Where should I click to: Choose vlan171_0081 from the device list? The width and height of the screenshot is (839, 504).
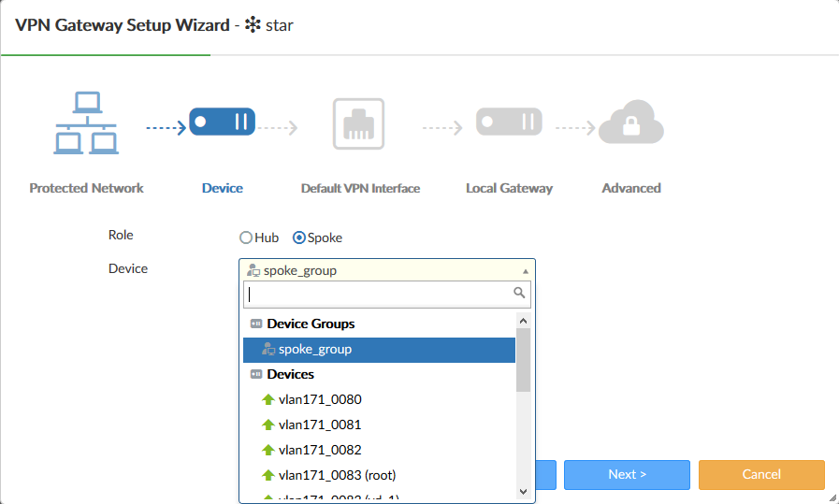coord(320,425)
